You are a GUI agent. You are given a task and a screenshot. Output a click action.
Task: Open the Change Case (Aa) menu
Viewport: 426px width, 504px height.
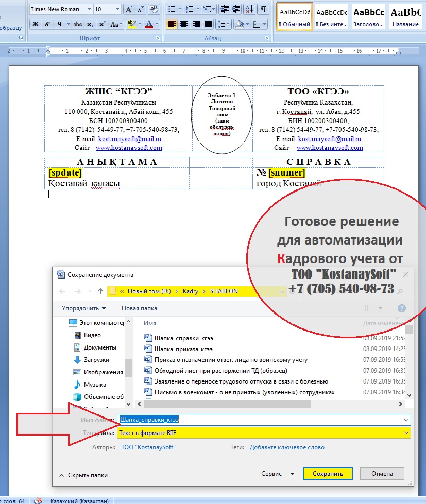tap(116, 24)
